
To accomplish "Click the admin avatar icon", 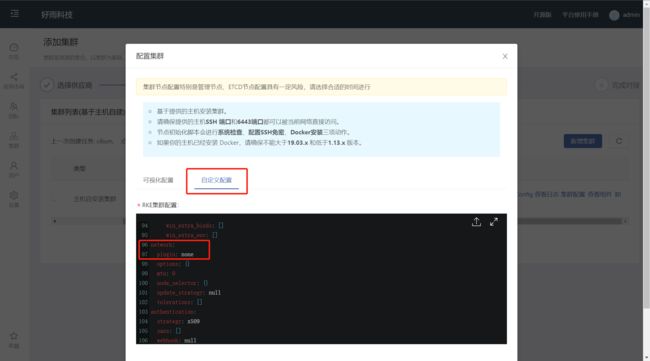I will pos(614,15).
